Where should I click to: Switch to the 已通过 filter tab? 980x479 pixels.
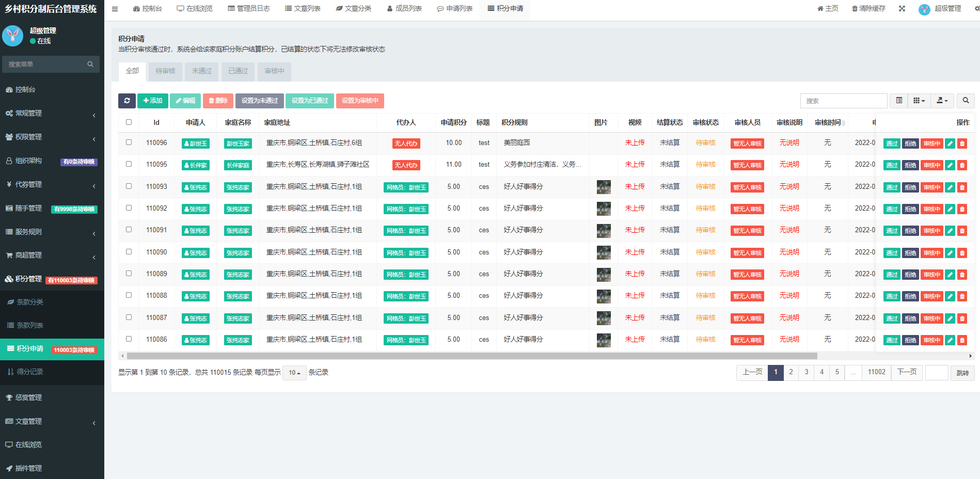pos(238,71)
